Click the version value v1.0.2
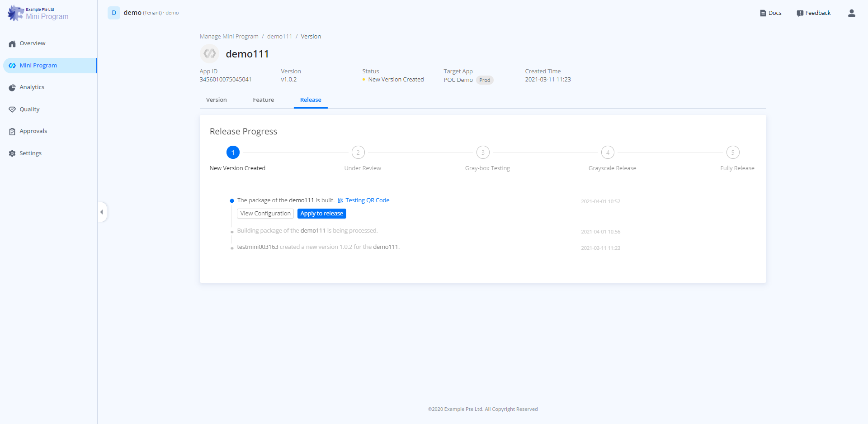The image size is (868, 424). [x=289, y=80]
